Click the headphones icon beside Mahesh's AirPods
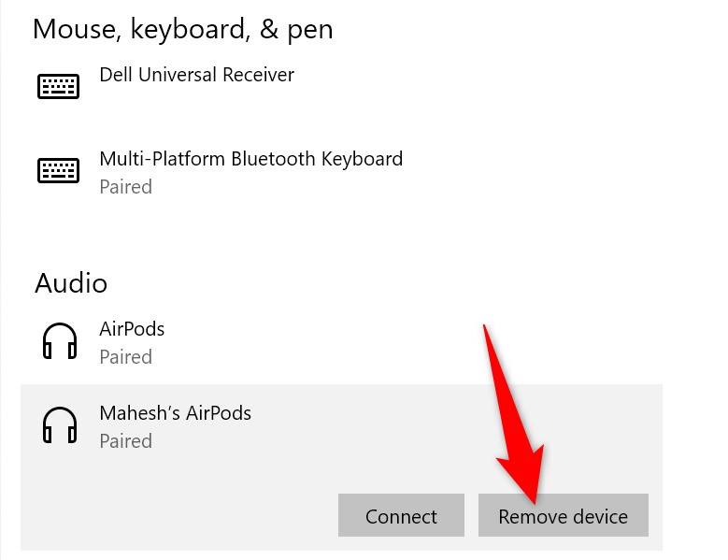 pyautogui.click(x=60, y=425)
